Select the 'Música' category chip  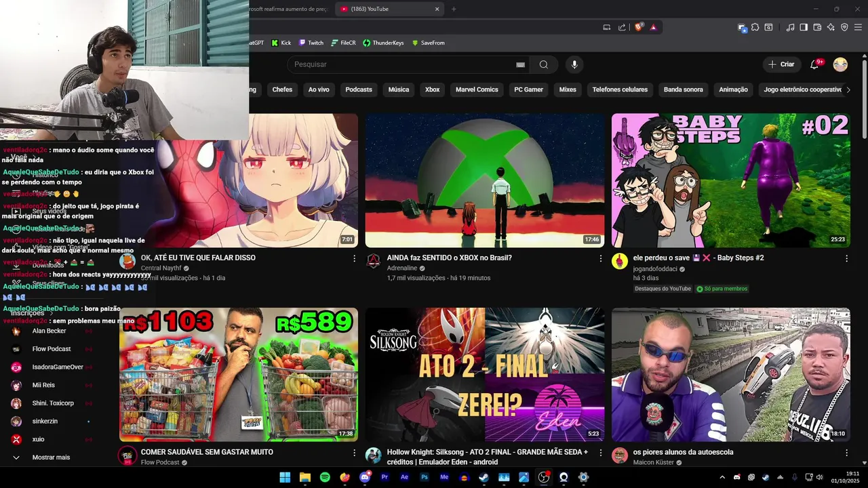coord(399,89)
